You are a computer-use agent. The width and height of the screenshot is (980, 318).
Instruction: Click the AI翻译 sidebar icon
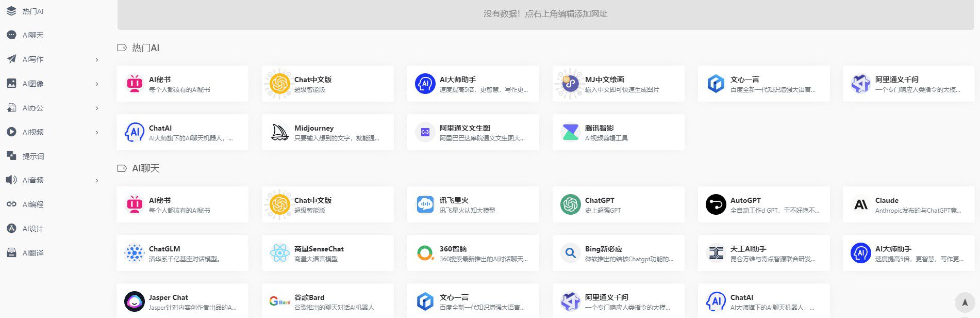(11, 252)
